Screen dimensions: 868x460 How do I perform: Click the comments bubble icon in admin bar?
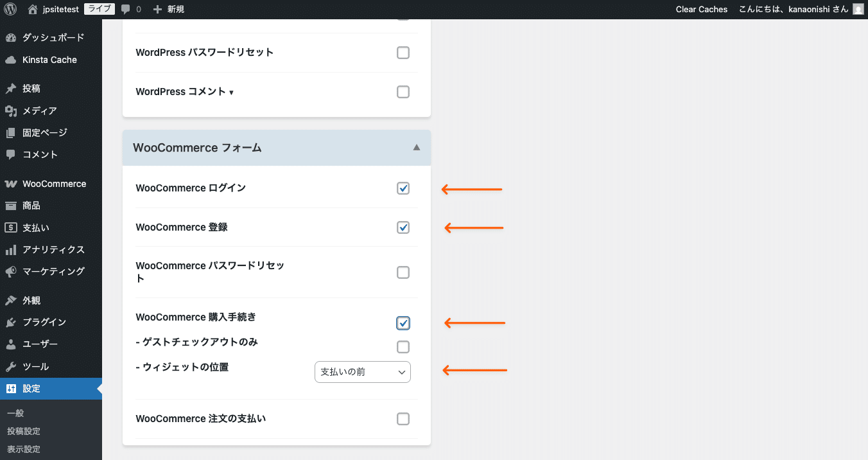[126, 9]
